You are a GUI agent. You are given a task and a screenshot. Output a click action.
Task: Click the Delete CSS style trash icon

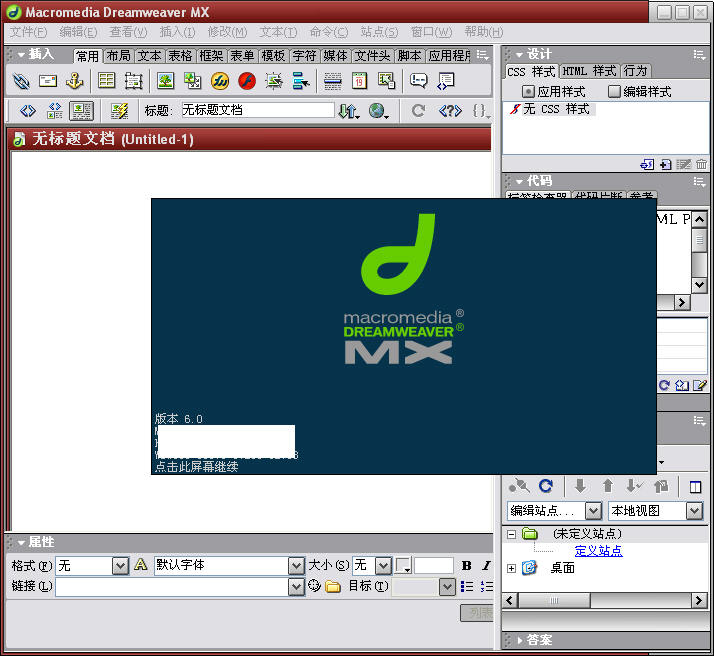pyautogui.click(x=701, y=164)
